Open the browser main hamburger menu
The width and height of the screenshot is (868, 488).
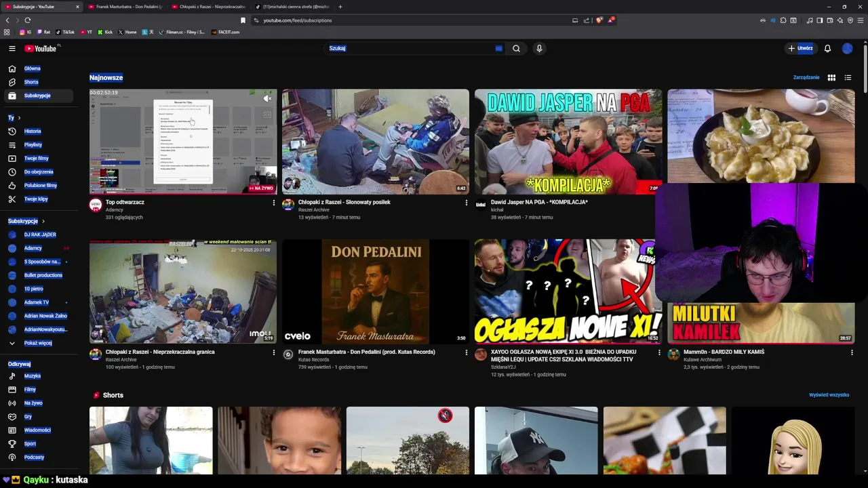click(x=861, y=20)
